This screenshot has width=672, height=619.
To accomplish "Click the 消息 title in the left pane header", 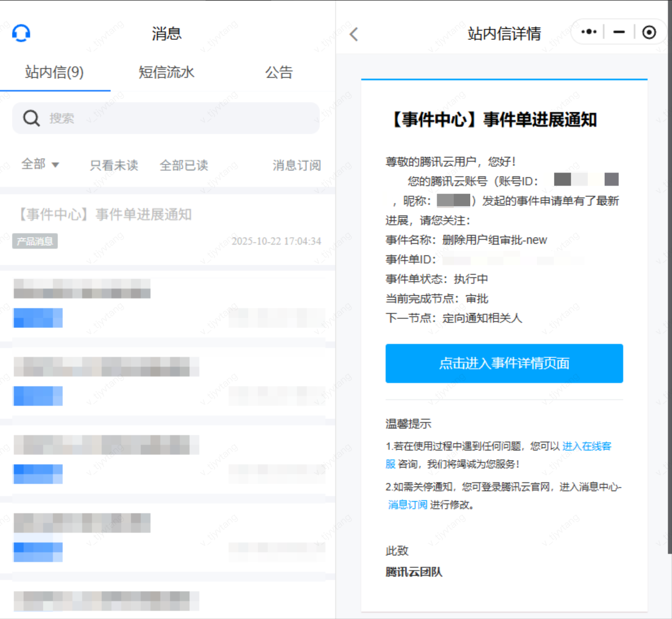I will pos(167,34).
